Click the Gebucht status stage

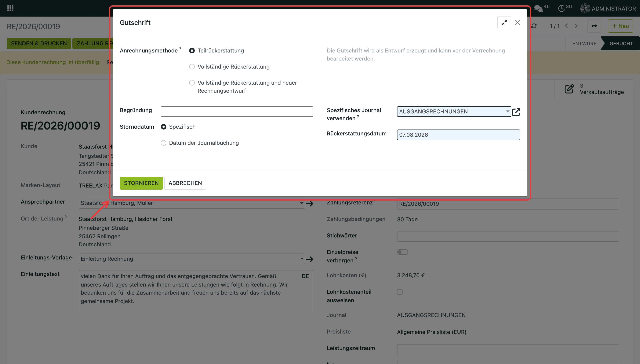pos(621,44)
